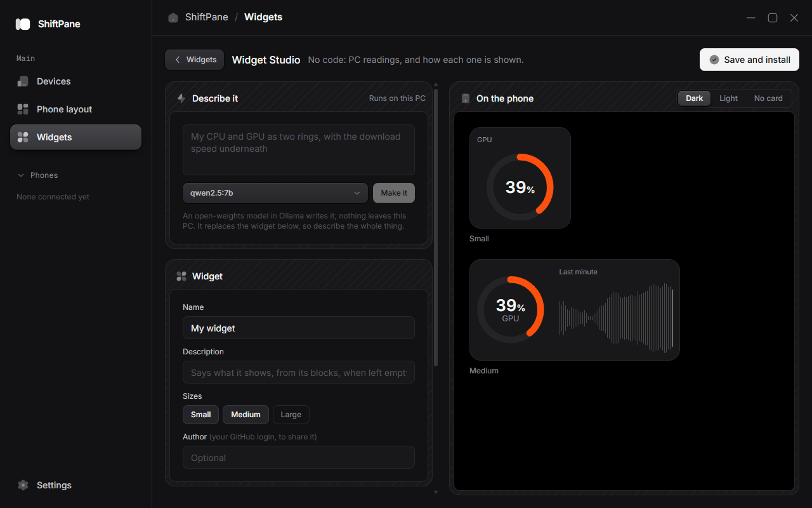This screenshot has width=812, height=508.
Task: Click the Settings gear icon
Action: click(x=23, y=485)
